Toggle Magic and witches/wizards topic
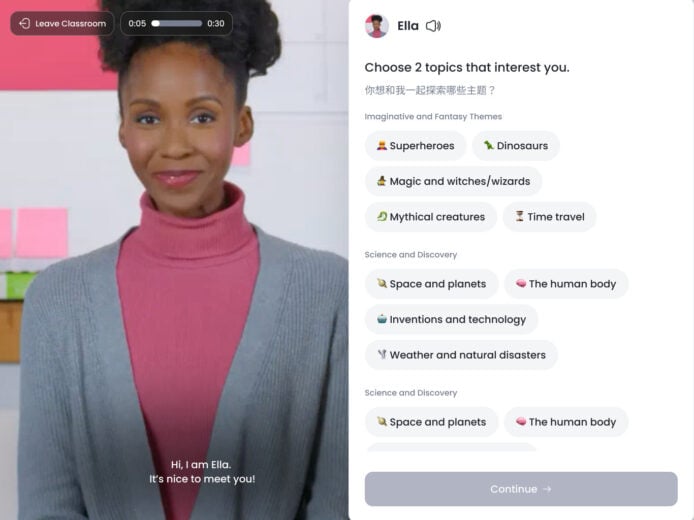Image resolution: width=694 pixels, height=520 pixels. pos(453,181)
